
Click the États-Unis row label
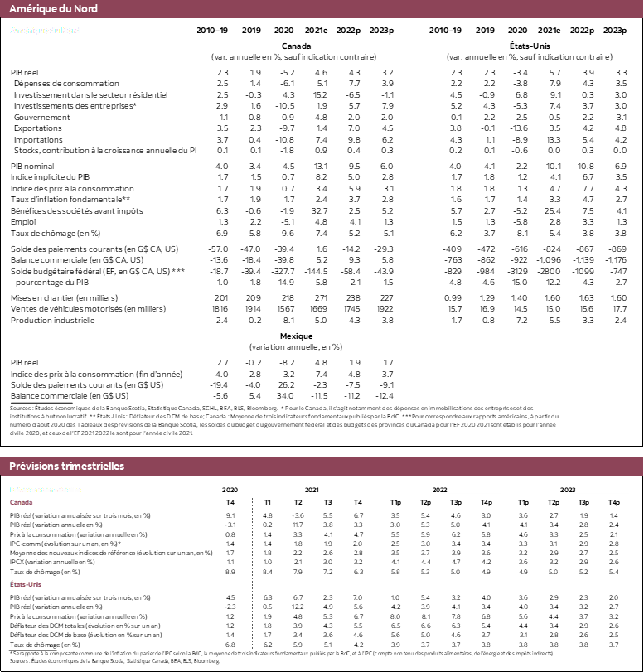[26, 584]
